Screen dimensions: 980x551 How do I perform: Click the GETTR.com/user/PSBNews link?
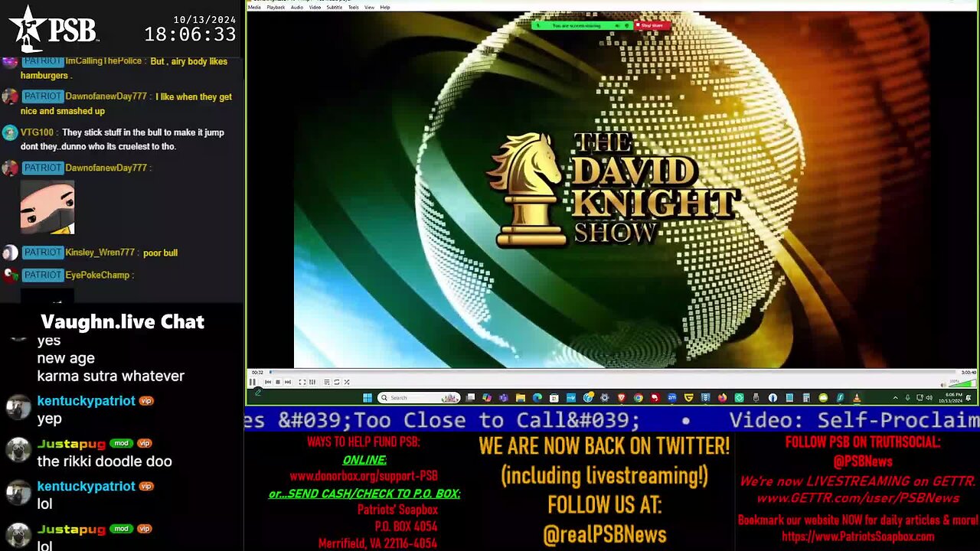pos(857,498)
